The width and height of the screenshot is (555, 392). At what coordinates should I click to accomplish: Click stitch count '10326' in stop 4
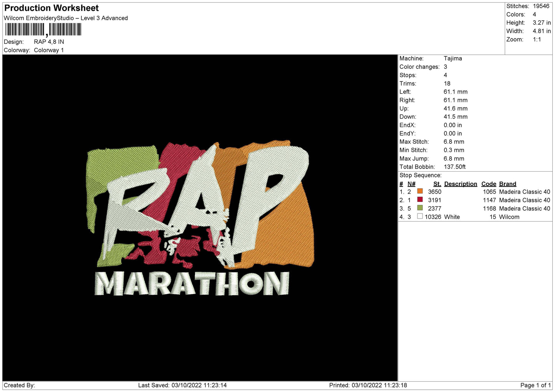coord(433,217)
